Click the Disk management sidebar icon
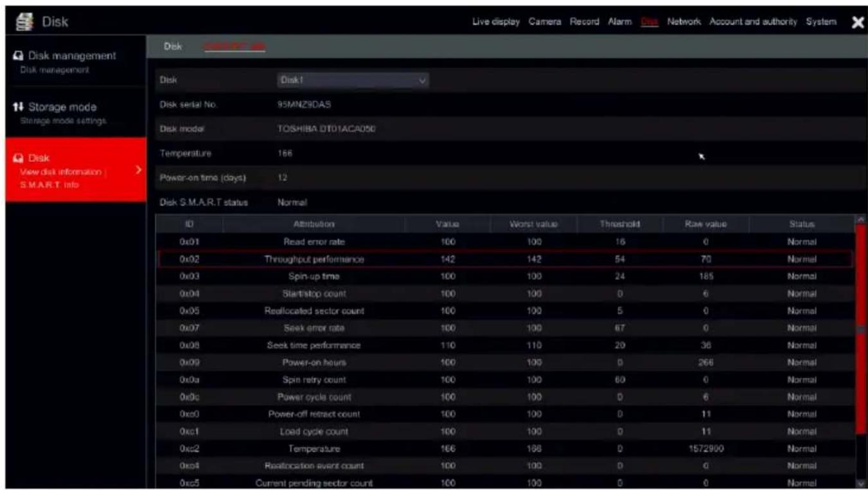Viewport: 868px width, 490px height. (x=17, y=56)
